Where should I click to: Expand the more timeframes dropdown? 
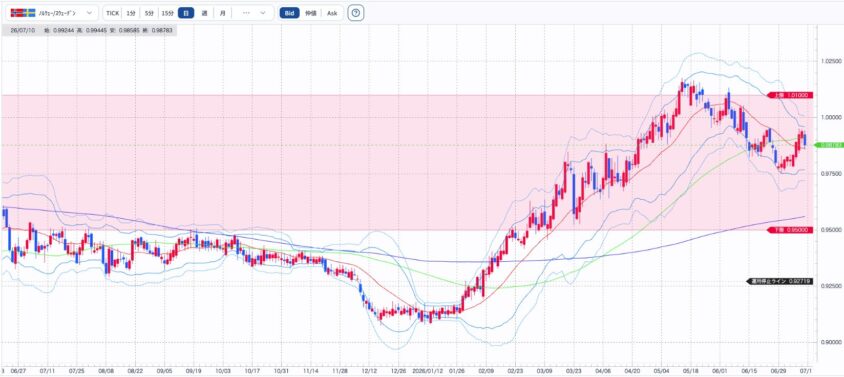254,13
